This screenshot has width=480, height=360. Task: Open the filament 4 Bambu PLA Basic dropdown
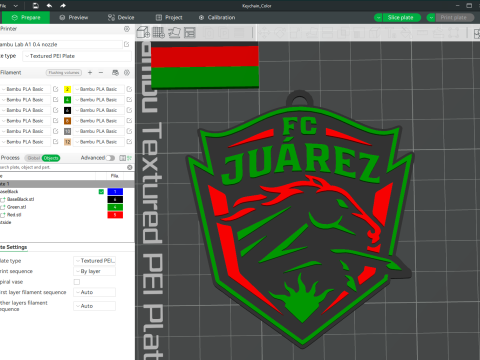click(x=98, y=100)
